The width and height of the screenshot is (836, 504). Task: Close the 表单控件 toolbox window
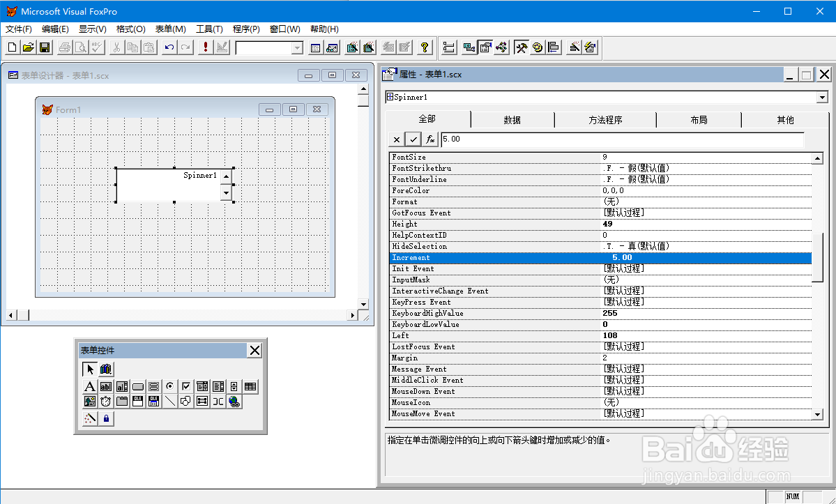pyautogui.click(x=255, y=350)
